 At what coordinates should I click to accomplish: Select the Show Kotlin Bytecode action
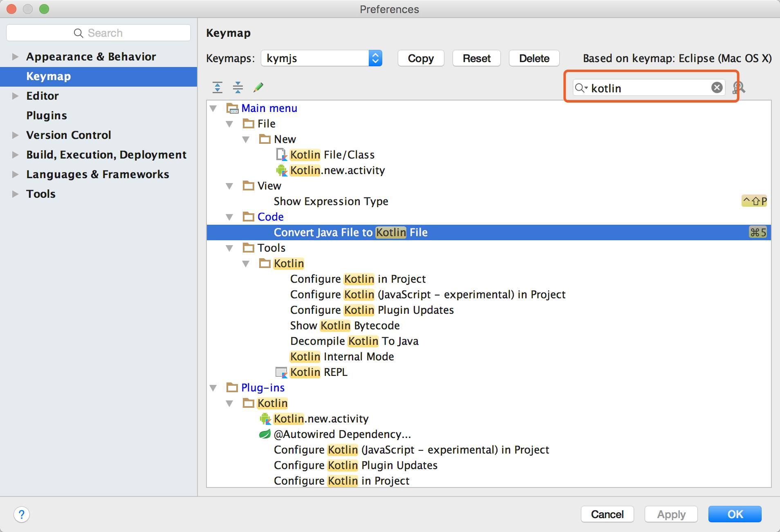(345, 326)
